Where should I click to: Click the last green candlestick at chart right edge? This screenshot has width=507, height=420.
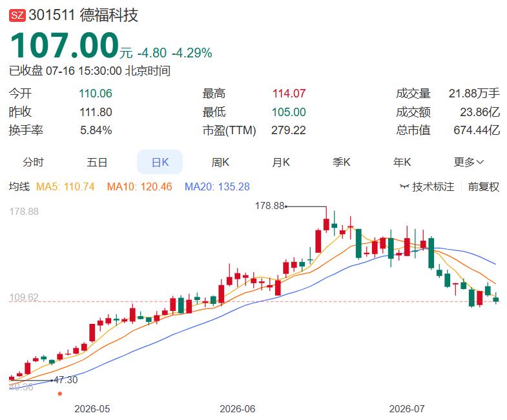pyautogui.click(x=495, y=299)
